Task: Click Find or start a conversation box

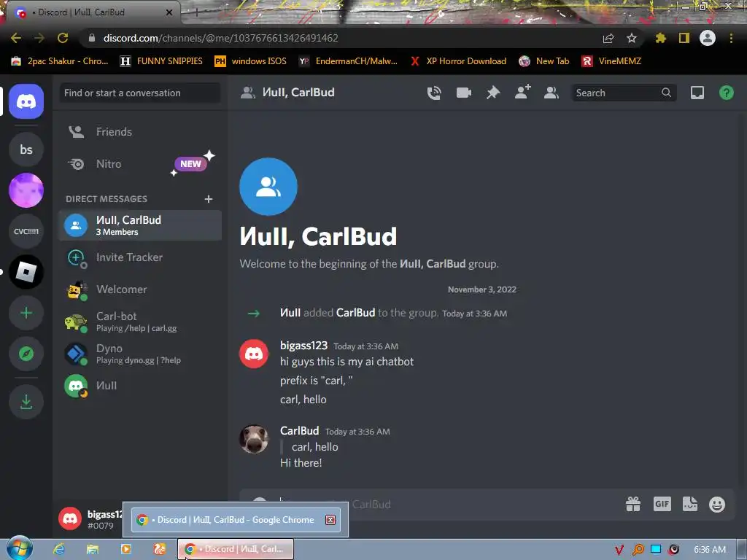Action: pyautogui.click(x=140, y=93)
